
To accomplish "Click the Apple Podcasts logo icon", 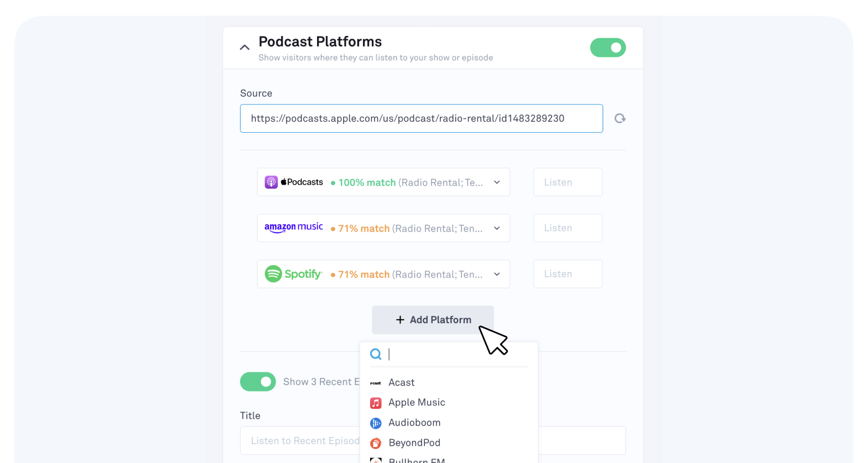I will click(271, 182).
